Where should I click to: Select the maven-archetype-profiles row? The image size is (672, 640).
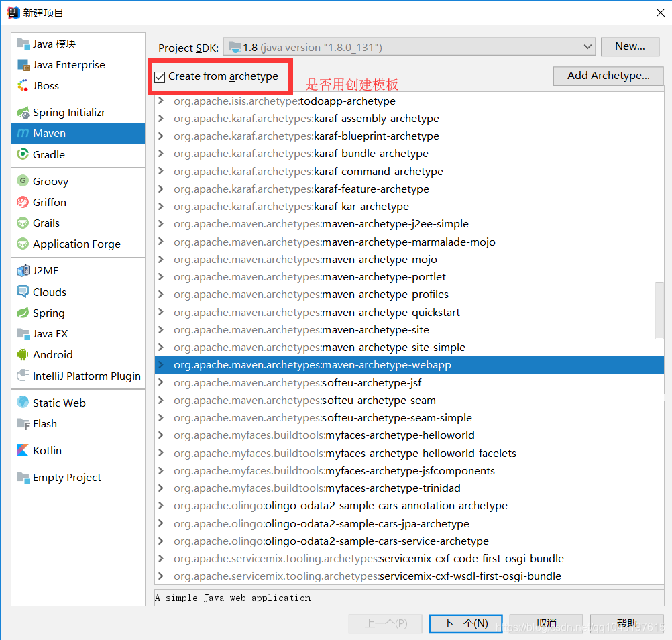409,295
